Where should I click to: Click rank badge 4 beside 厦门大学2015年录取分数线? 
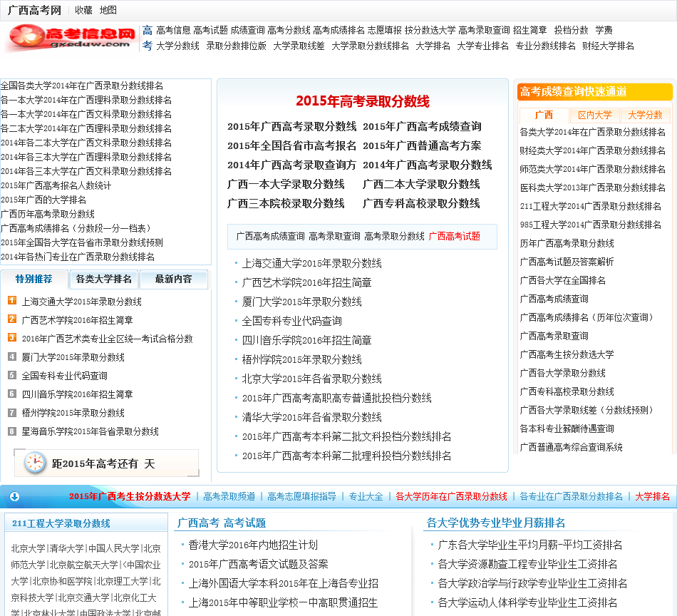tap(12, 356)
